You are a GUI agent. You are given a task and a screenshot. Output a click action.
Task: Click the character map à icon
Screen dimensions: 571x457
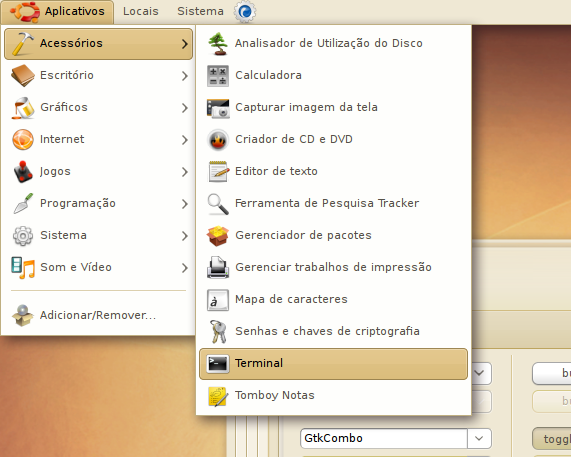[218, 300]
